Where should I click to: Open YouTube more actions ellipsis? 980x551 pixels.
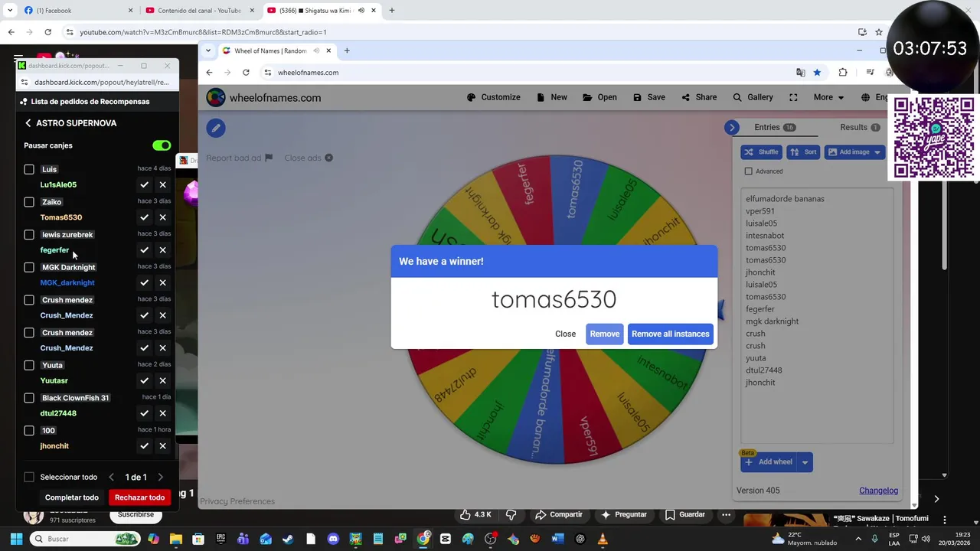[726, 514]
